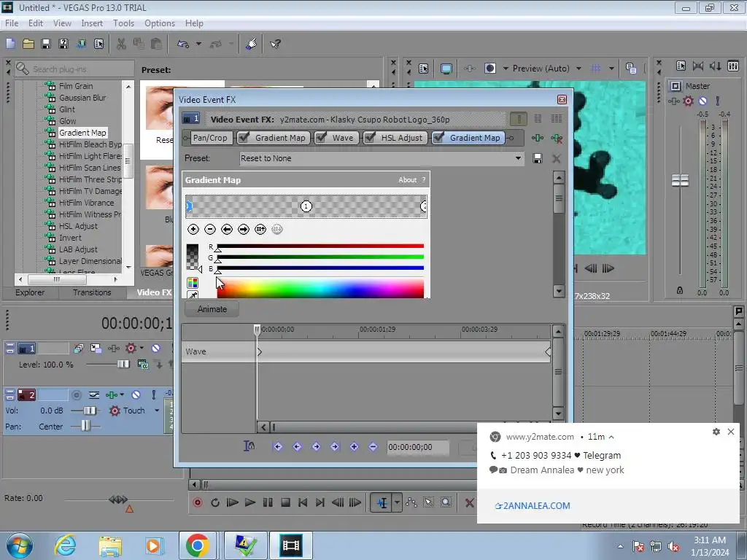This screenshot has width=747, height=560.
Task: Click the Cut scissors toolbar icon
Action: [x=122, y=44]
